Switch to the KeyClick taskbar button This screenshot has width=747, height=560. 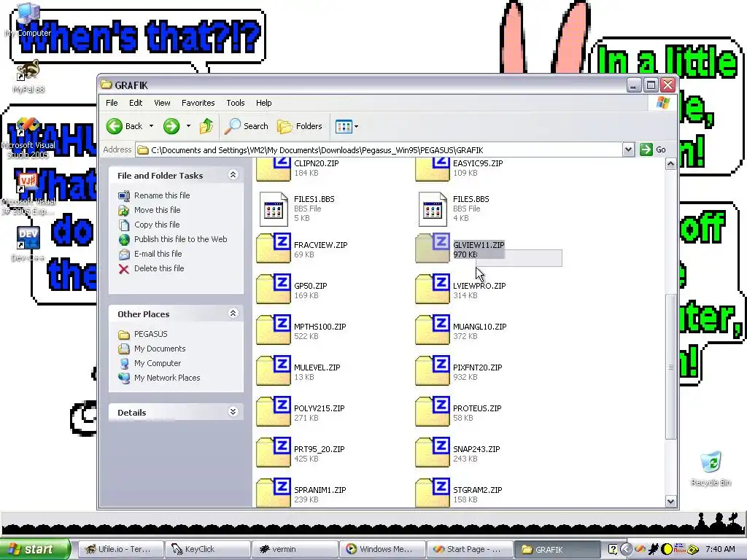[208, 549]
